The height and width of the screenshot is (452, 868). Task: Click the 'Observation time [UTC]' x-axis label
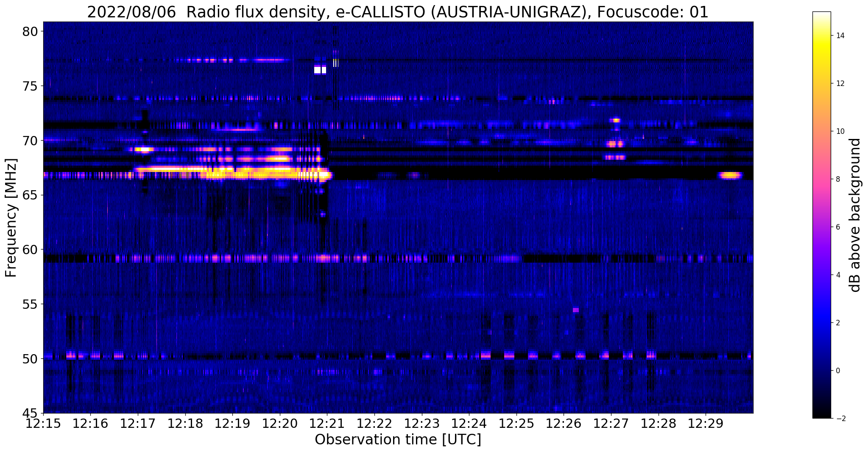coord(398,439)
